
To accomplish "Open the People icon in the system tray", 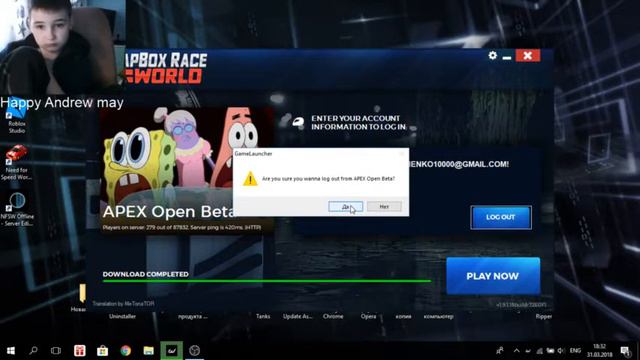I will (x=500, y=351).
